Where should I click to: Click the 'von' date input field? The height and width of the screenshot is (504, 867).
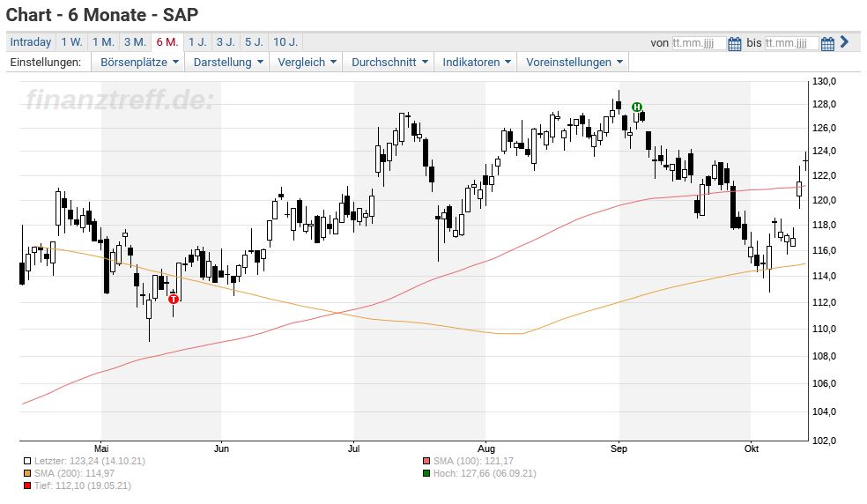(x=699, y=43)
